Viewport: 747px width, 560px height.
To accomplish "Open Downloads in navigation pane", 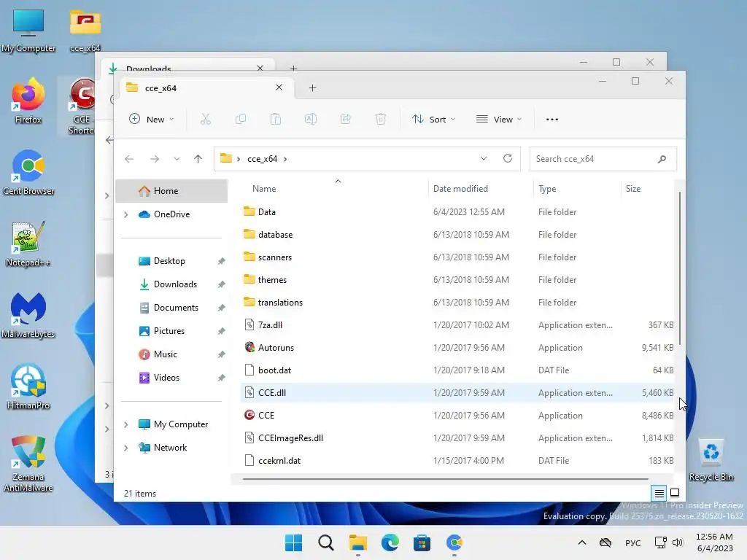I will (175, 284).
